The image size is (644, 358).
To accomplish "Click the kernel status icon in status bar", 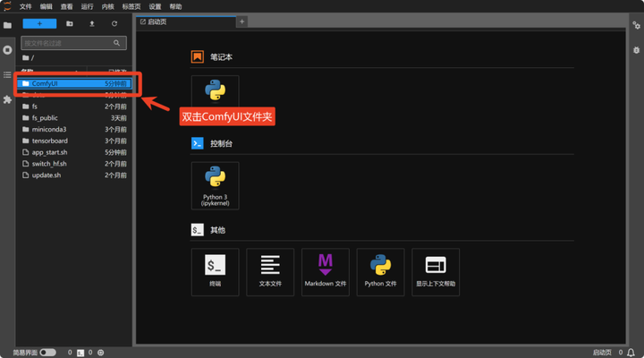I will [x=100, y=353].
